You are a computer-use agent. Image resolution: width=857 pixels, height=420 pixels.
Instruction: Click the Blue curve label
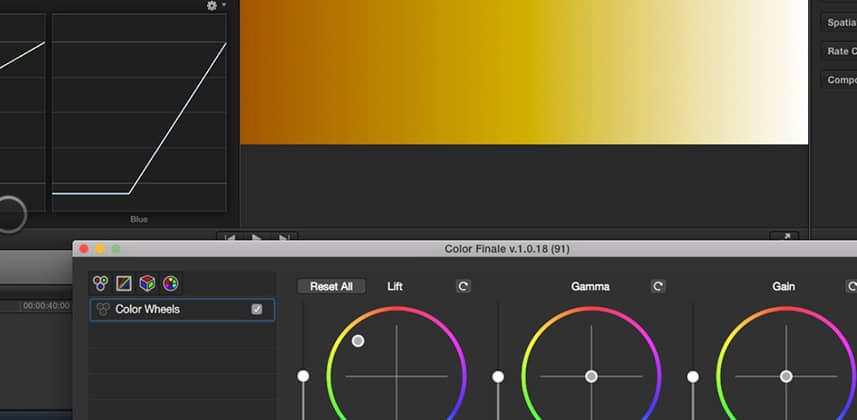(x=139, y=219)
